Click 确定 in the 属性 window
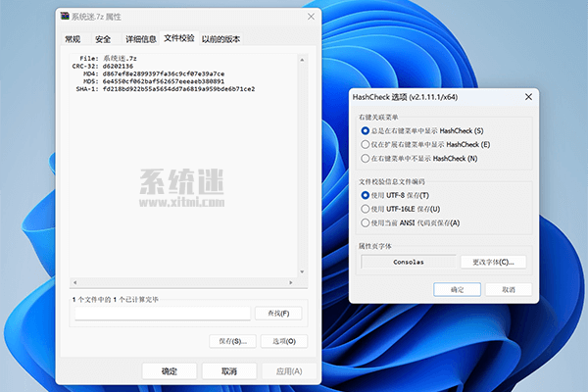This screenshot has height=392, width=588. click(170, 371)
